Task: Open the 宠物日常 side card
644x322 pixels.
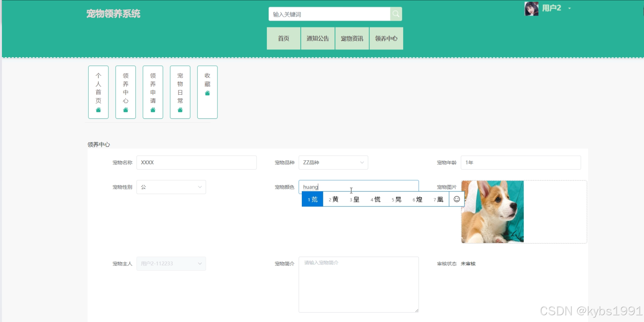Action: [180, 92]
